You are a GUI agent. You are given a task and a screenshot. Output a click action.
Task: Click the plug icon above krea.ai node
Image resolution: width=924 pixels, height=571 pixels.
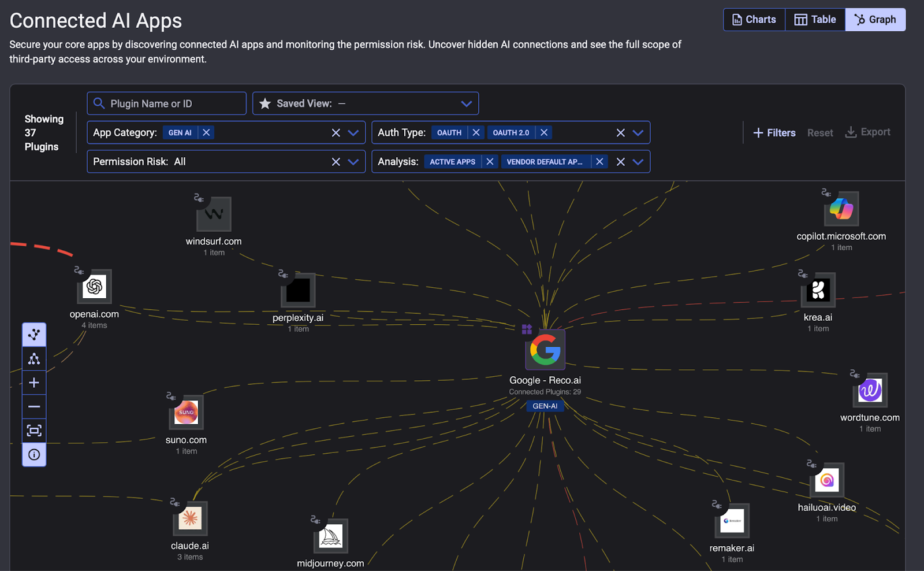click(x=803, y=273)
